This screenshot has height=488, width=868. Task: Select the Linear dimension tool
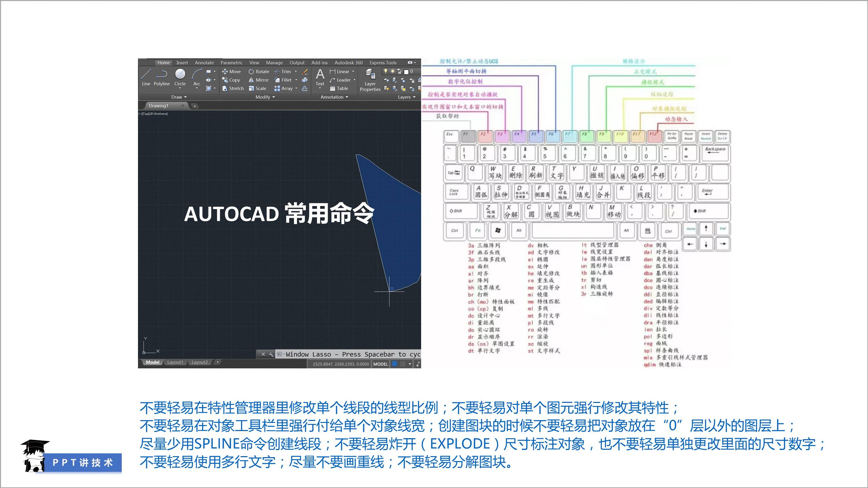[340, 72]
